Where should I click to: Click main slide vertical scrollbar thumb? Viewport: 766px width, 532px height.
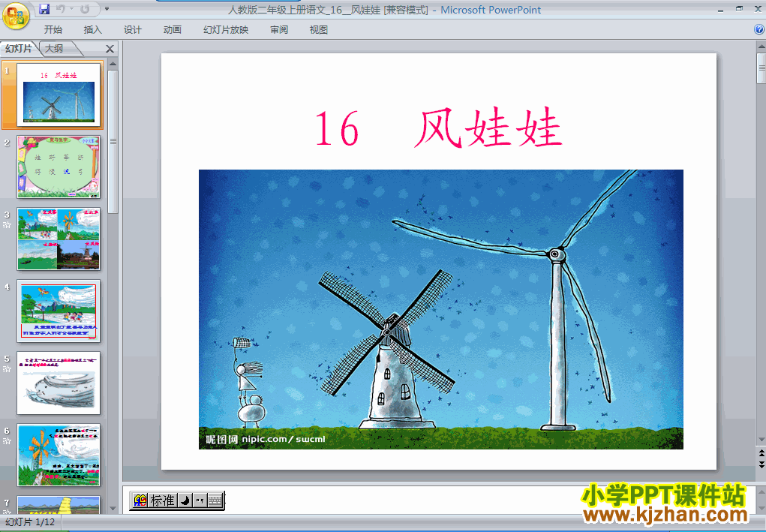[761, 68]
